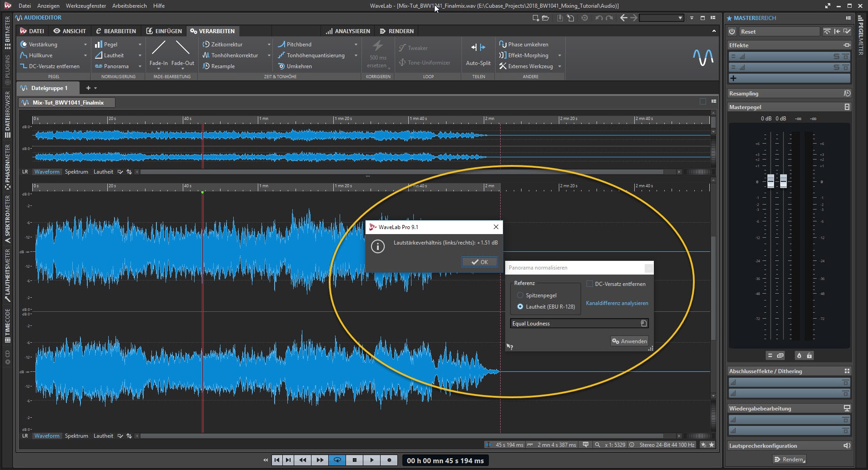Image resolution: width=868 pixels, height=470 pixels.
Task: Open the toolbar history combo box
Action: (x=661, y=18)
